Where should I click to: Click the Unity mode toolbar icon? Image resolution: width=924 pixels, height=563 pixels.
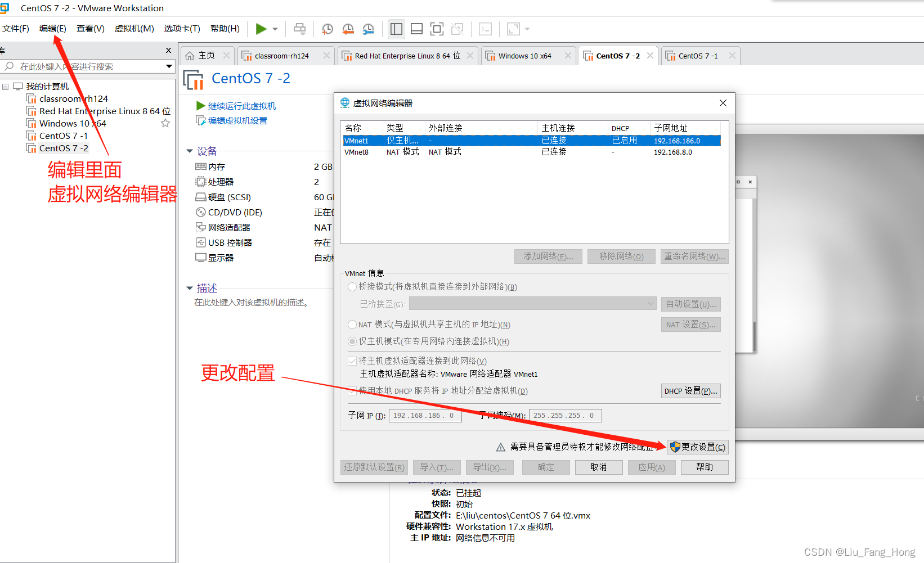[x=457, y=29]
